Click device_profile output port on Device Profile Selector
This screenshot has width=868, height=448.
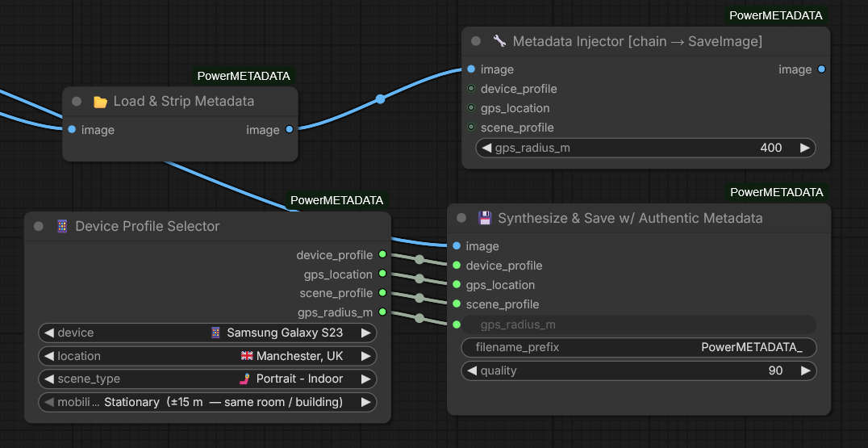pos(382,255)
